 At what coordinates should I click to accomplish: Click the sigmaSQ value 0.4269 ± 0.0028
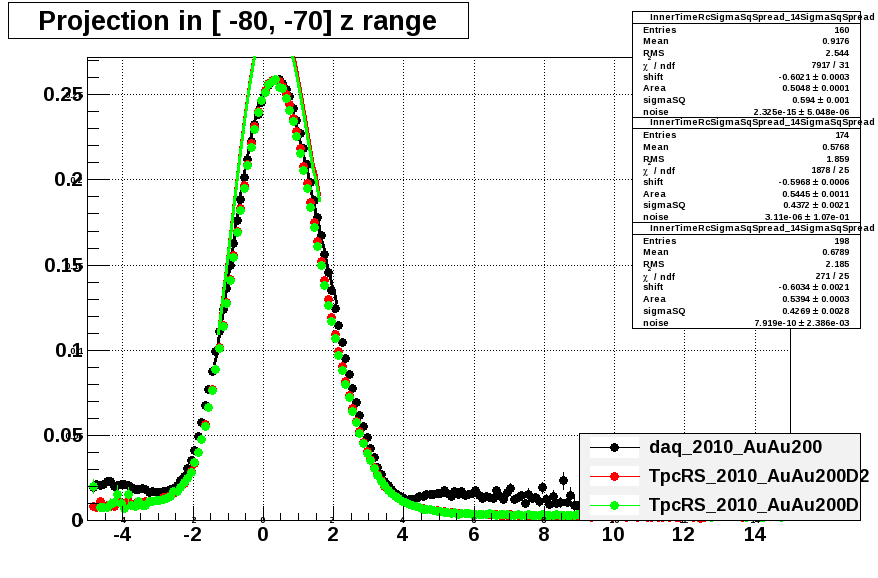816,311
